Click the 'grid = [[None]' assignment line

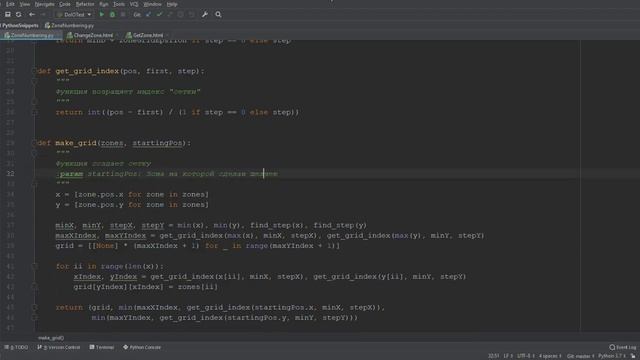[198, 246]
